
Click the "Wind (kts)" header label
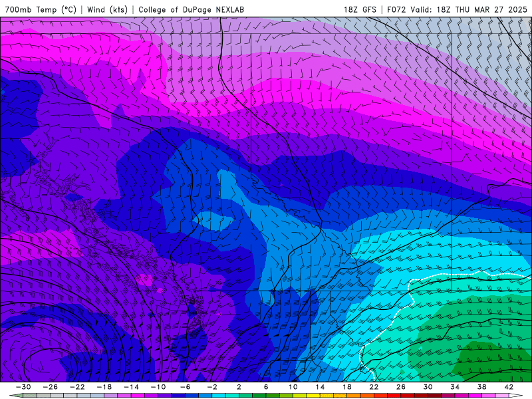coord(107,10)
